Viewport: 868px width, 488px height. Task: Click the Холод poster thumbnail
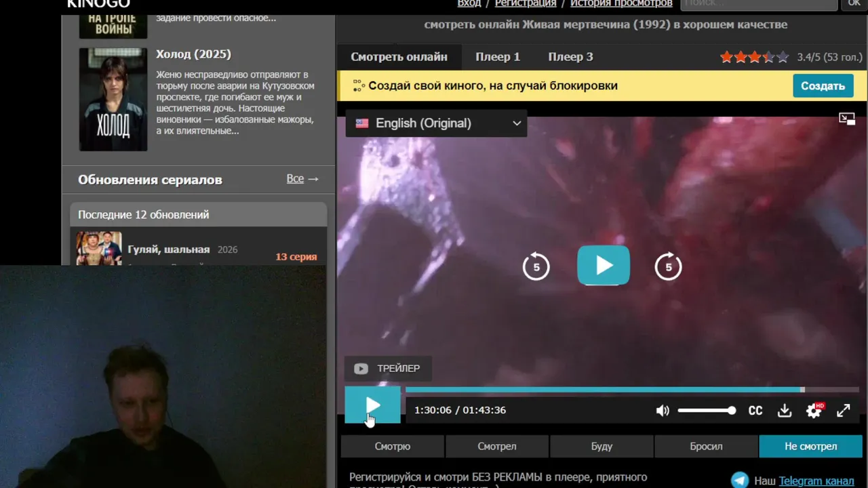pos(113,99)
